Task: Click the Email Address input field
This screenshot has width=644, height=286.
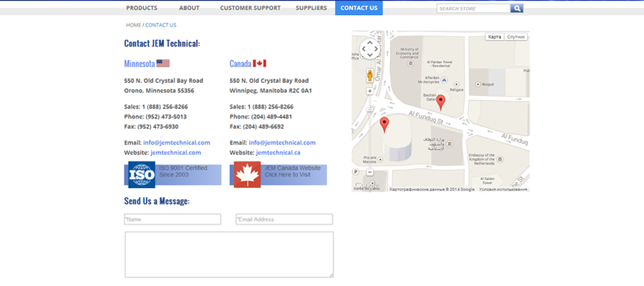Action: point(284,220)
